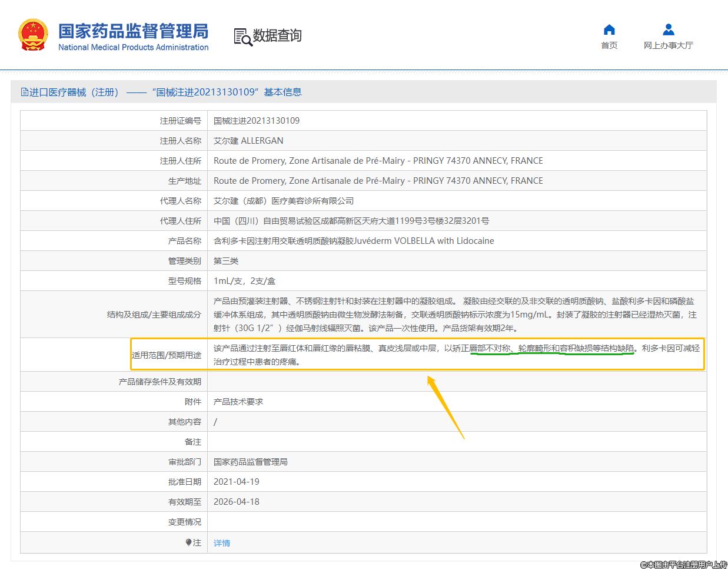
Task: Click the approval date 2021-04-19
Action: 236,482
